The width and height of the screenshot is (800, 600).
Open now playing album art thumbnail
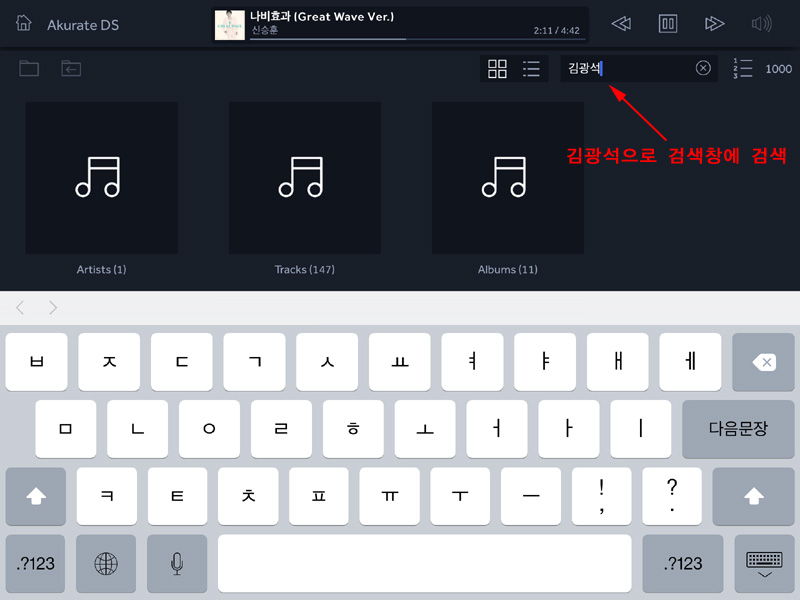[230, 24]
